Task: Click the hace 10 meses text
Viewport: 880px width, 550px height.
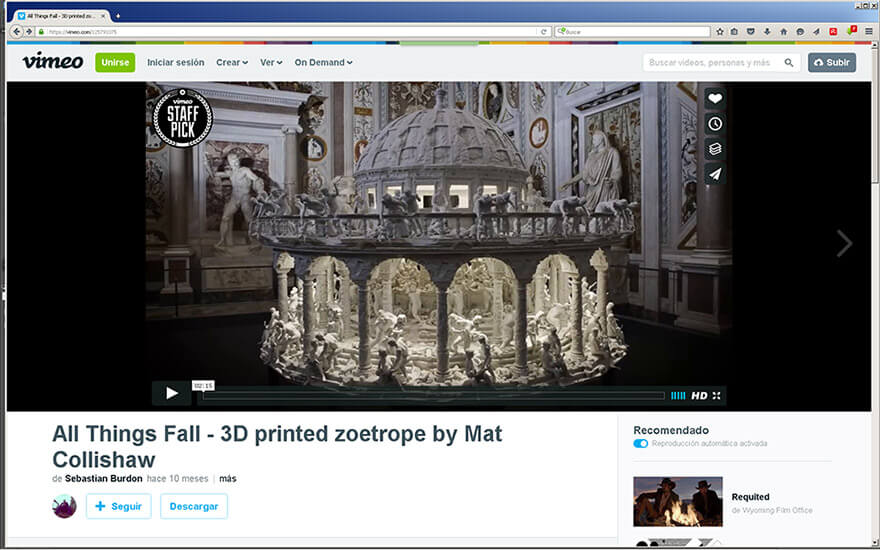Action: coord(177,479)
